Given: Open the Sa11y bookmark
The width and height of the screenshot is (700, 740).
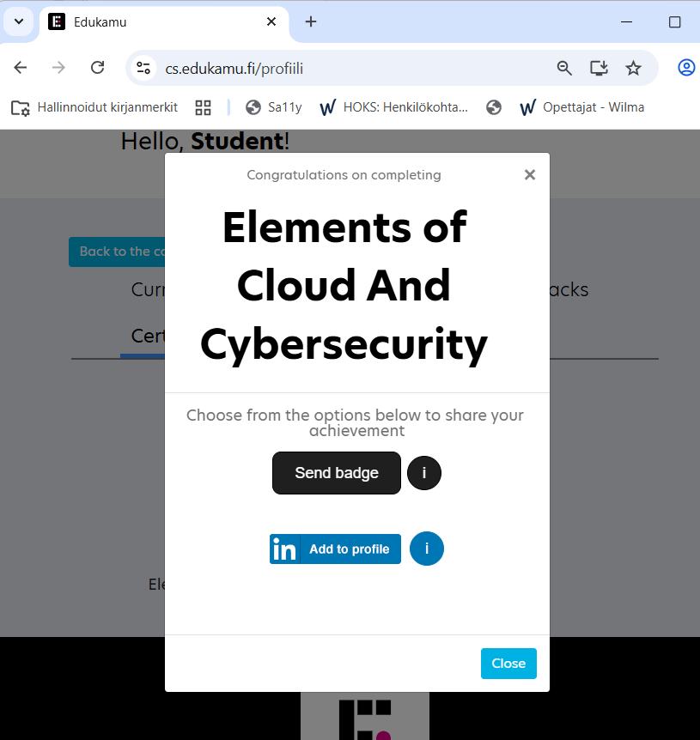Looking at the screenshot, I should [274, 107].
